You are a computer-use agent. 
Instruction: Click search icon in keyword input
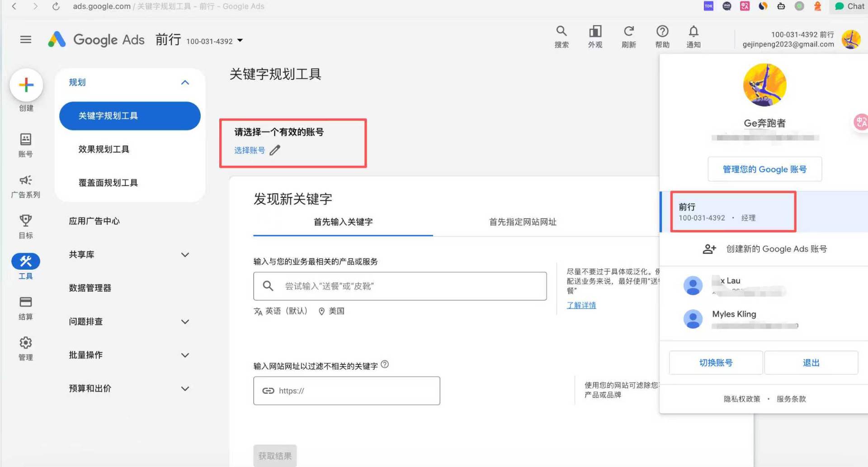click(x=268, y=286)
